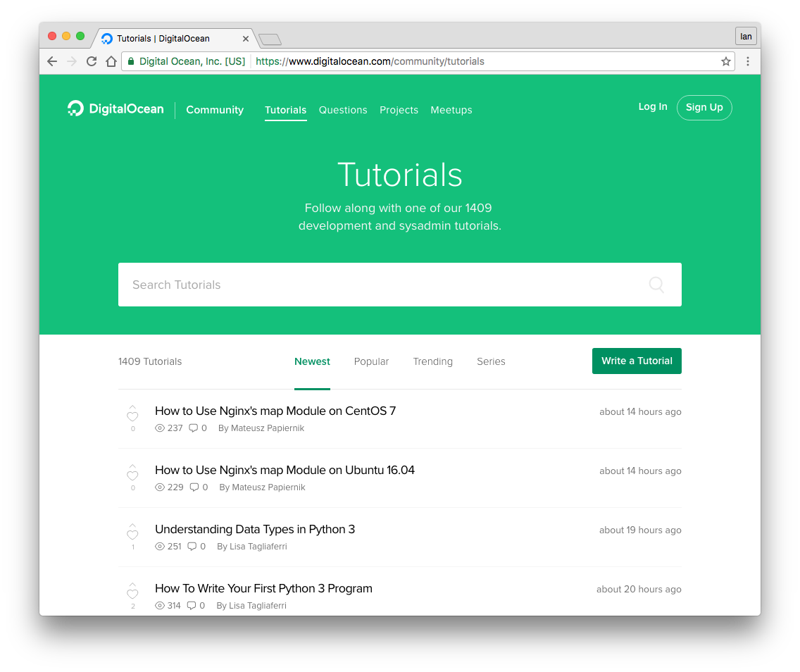Click the browser forward arrow
Image resolution: width=800 pixels, height=672 pixels.
72,61
